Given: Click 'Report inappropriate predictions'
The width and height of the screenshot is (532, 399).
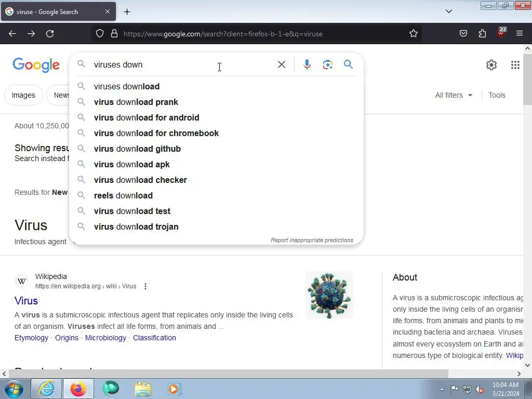Looking at the screenshot, I should pos(312,240).
